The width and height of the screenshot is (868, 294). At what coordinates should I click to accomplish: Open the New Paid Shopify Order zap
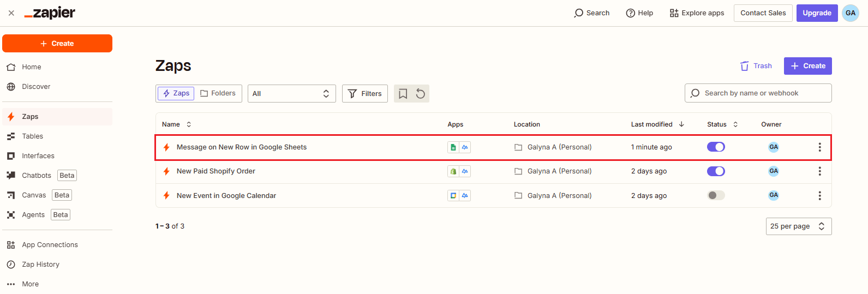[216, 171]
